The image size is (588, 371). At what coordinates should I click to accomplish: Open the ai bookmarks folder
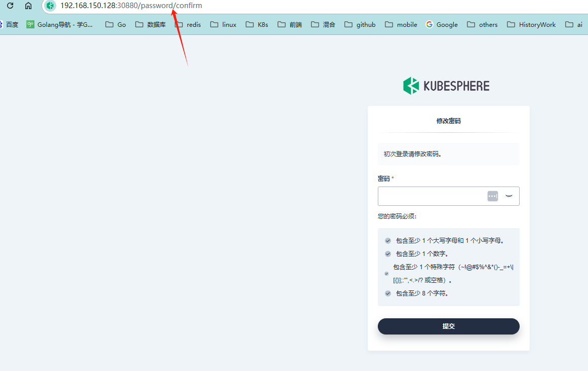click(574, 24)
